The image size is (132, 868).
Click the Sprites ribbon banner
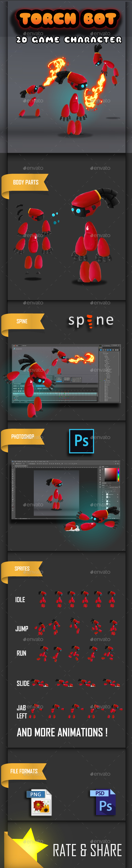(x=21, y=571)
